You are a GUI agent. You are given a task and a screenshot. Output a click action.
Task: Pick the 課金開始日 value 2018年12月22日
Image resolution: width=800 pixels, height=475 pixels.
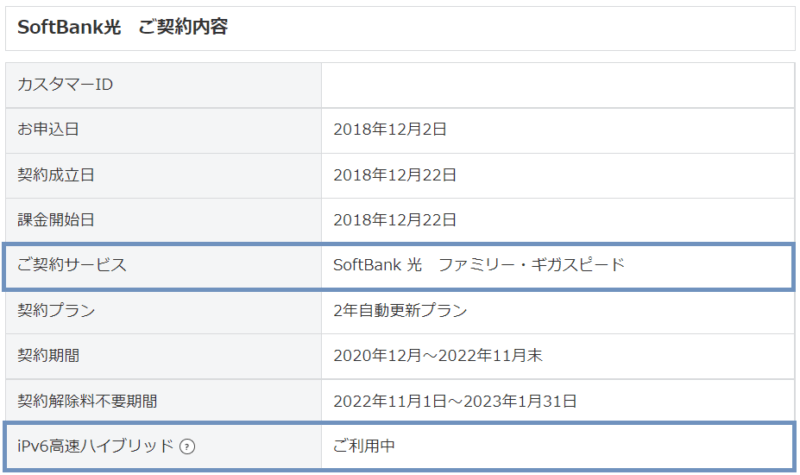tap(394, 220)
